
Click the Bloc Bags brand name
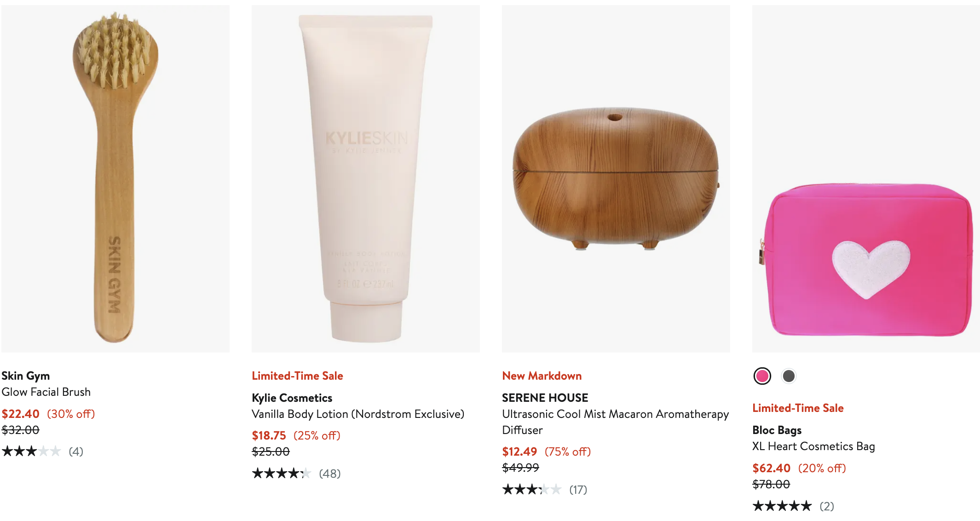(x=777, y=430)
